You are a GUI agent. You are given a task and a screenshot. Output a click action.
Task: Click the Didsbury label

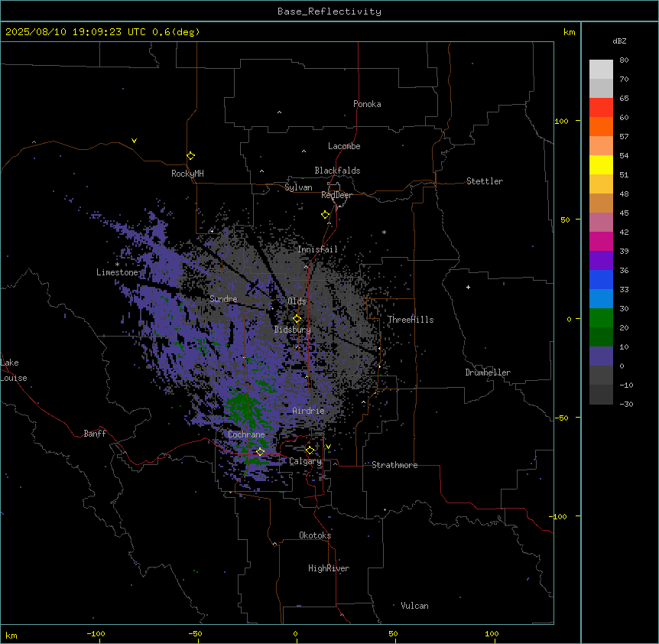tap(293, 330)
